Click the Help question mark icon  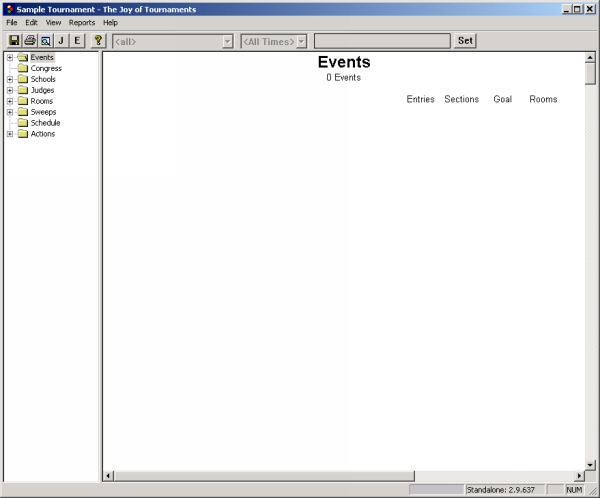[98, 41]
